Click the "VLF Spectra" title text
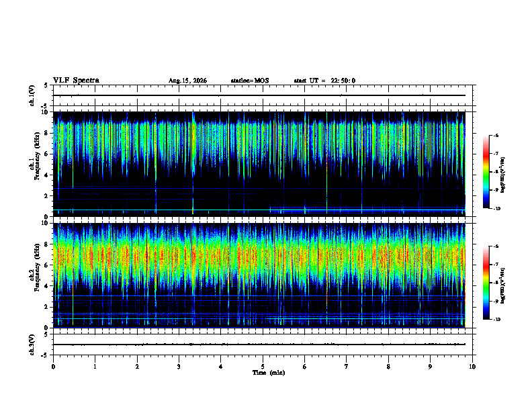 (x=76, y=81)
